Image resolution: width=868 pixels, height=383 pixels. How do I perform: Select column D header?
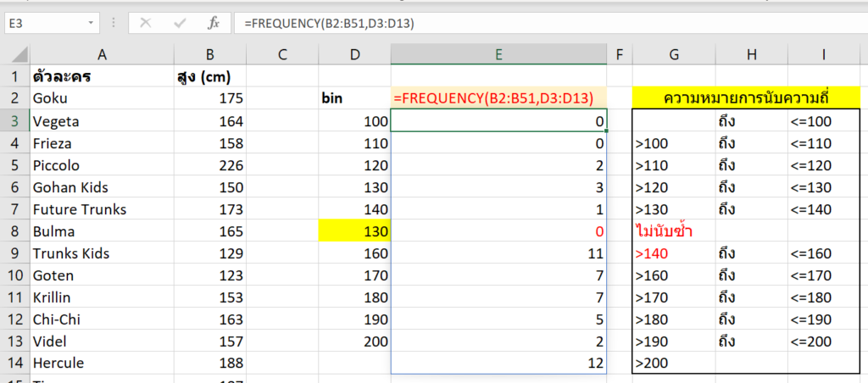point(355,54)
